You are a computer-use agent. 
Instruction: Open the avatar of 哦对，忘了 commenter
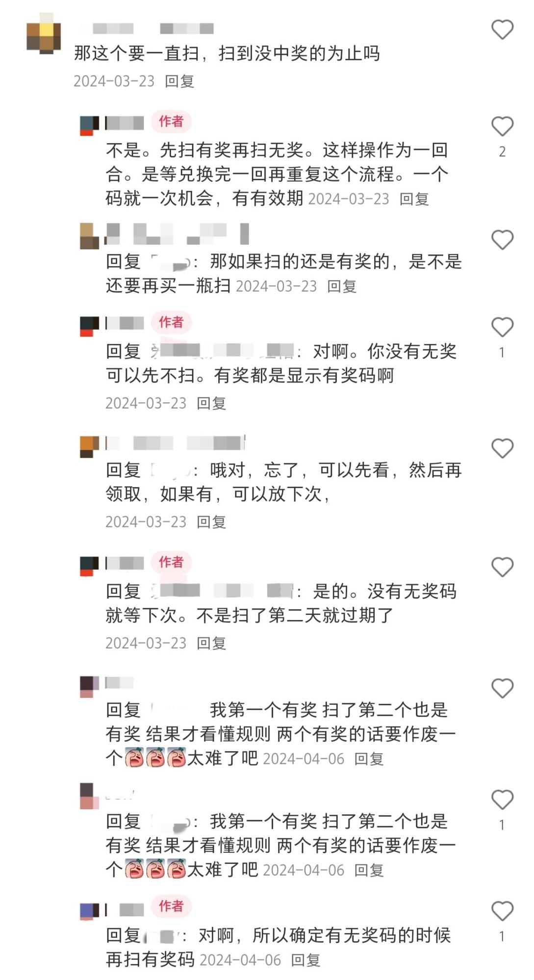(90, 446)
